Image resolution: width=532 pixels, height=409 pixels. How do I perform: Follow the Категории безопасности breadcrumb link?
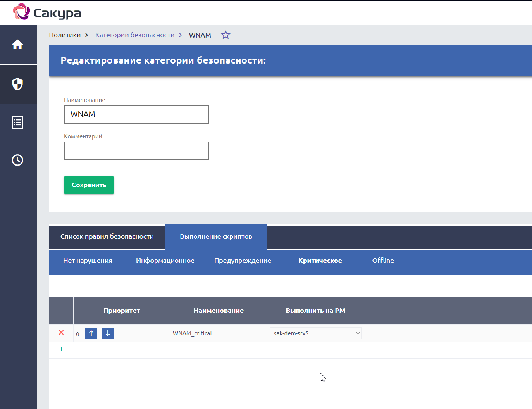point(135,35)
